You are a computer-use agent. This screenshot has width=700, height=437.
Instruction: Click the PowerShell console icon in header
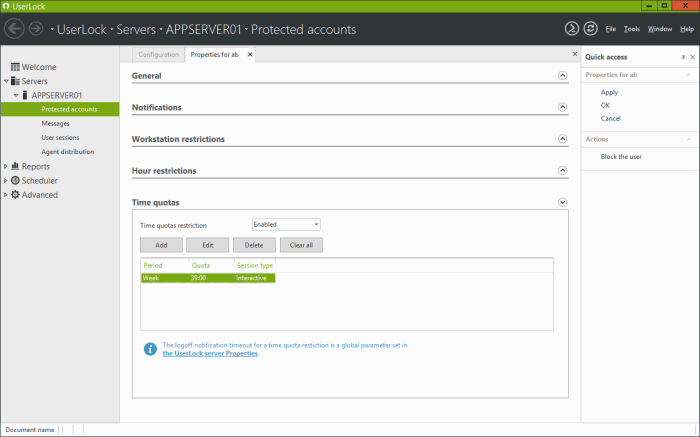tap(571, 29)
